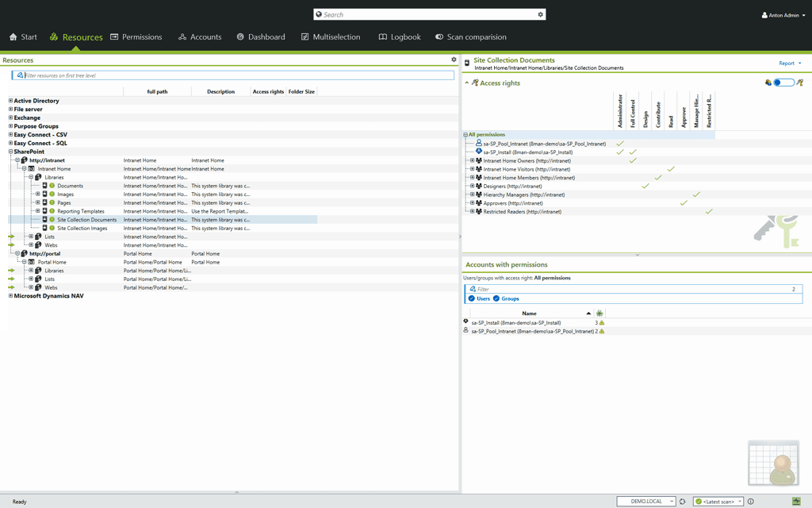Click the top Search input field

pyautogui.click(x=429, y=14)
